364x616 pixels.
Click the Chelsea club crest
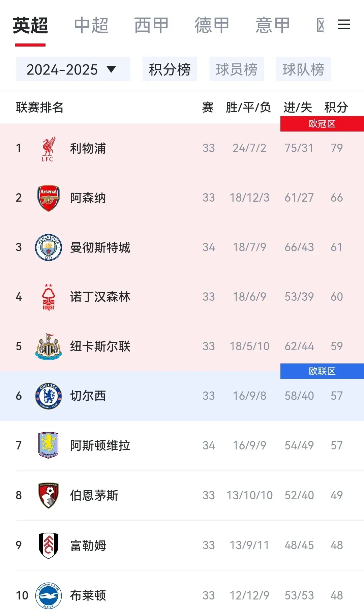[x=48, y=396]
